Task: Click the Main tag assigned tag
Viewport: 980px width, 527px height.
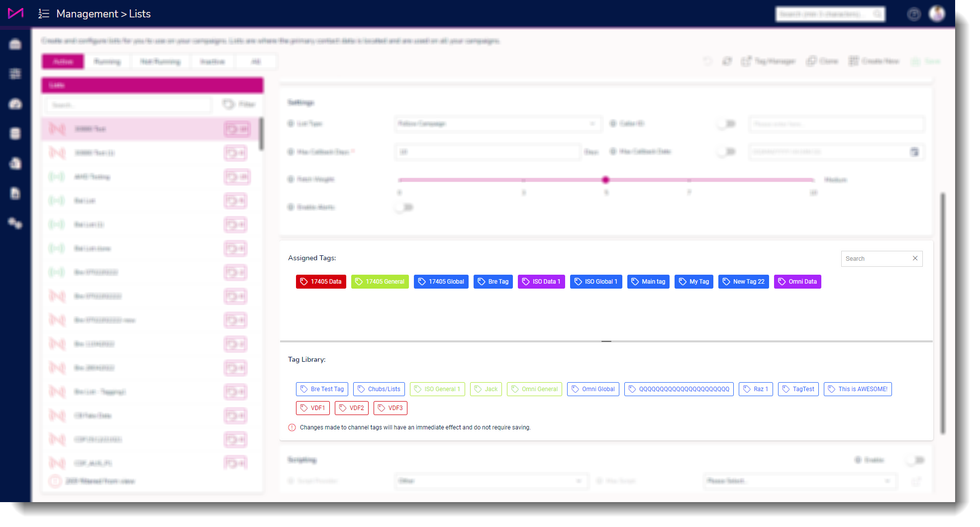Action: [648, 282]
